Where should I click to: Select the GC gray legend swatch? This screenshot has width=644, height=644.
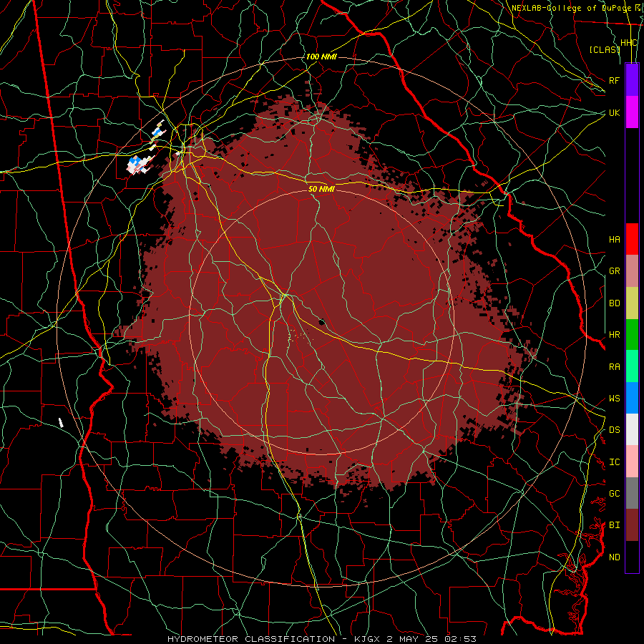(x=632, y=493)
